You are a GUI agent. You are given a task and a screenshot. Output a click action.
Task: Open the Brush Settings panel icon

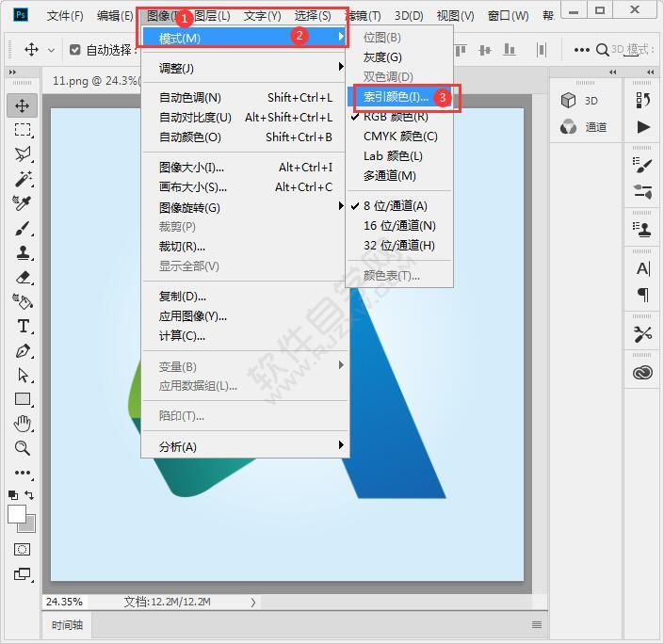(x=642, y=165)
